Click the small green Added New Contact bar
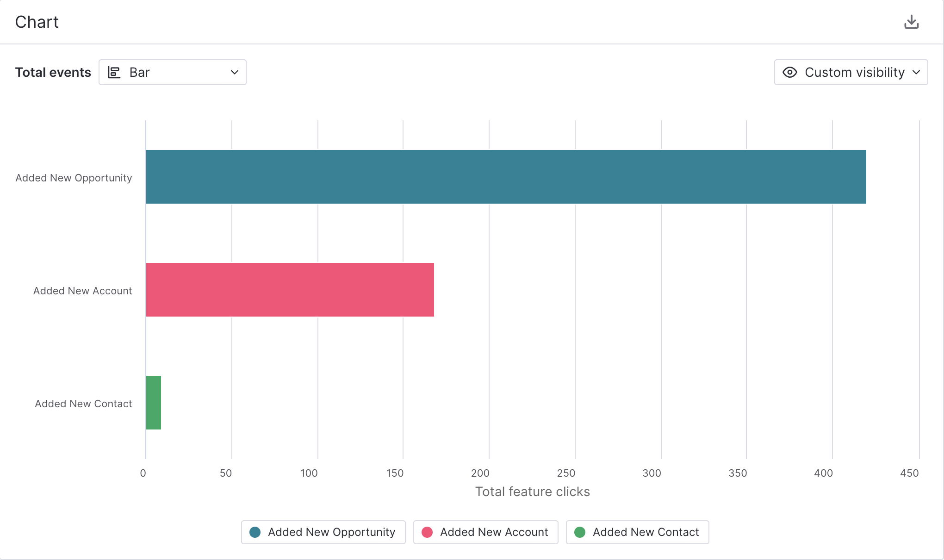This screenshot has width=944, height=560. tap(154, 403)
